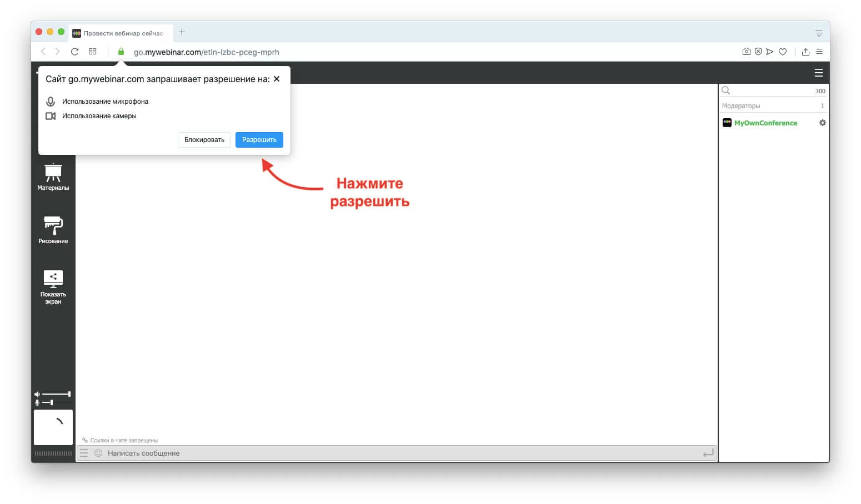This screenshot has width=861, height=504.
Task: Select the Рисование drawing tool
Action: click(x=53, y=230)
